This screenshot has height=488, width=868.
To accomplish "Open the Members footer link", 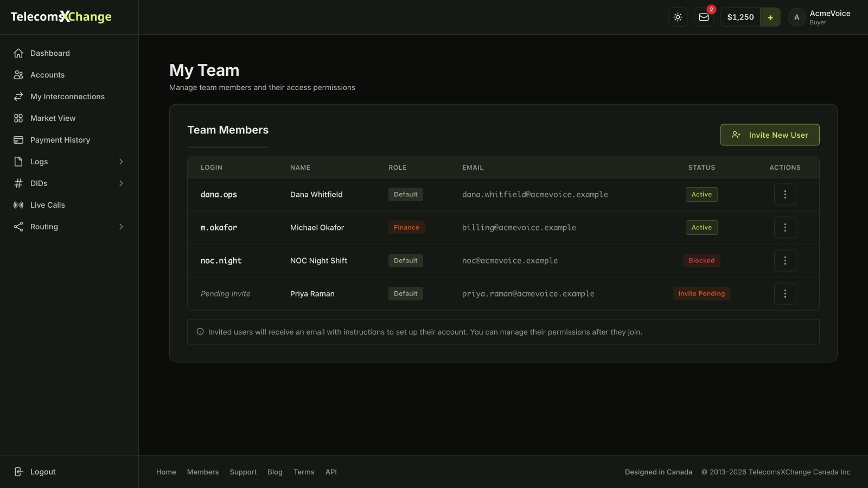I will click(x=203, y=472).
